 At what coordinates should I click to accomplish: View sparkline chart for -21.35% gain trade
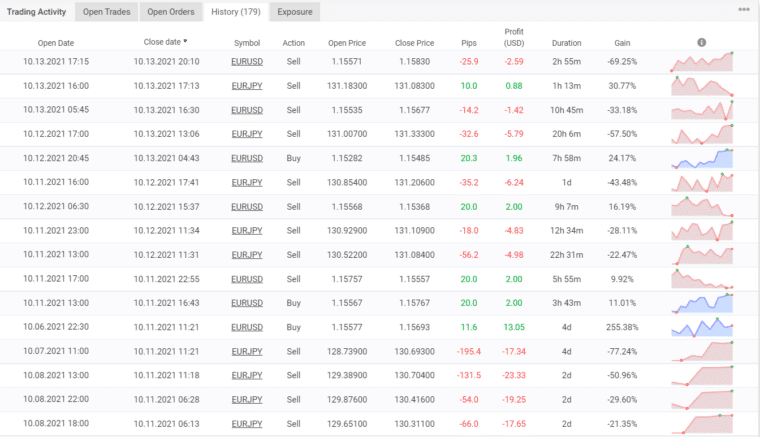[x=702, y=423]
